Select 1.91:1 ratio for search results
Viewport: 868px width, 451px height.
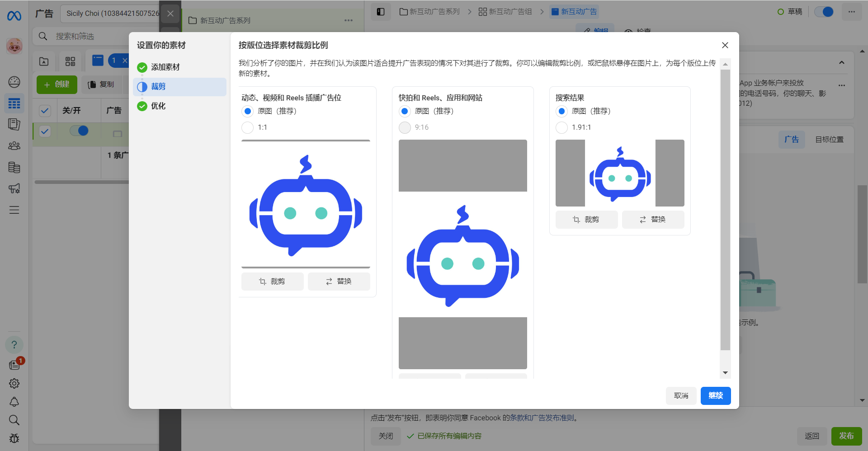(561, 127)
